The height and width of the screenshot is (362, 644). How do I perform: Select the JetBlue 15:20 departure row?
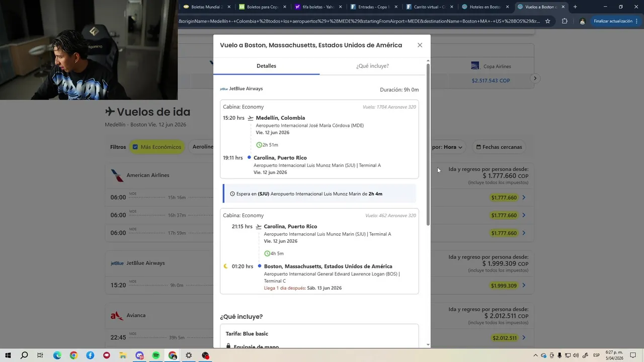point(319,285)
